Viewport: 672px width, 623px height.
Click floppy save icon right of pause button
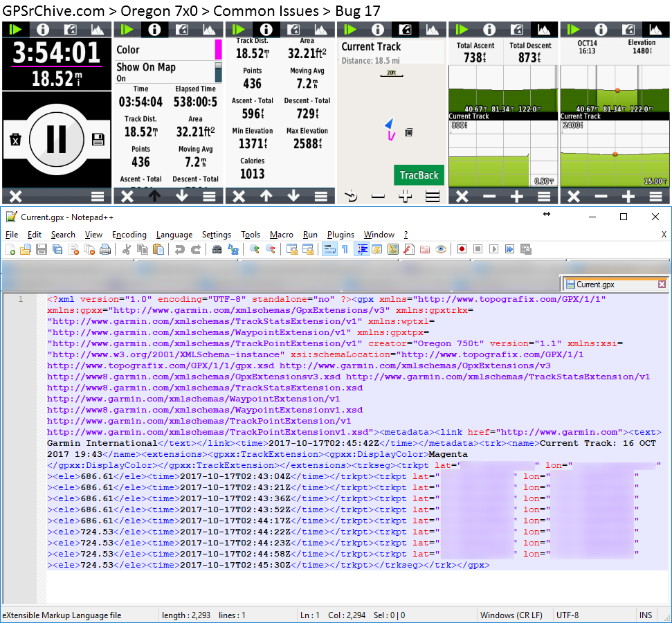pos(98,139)
